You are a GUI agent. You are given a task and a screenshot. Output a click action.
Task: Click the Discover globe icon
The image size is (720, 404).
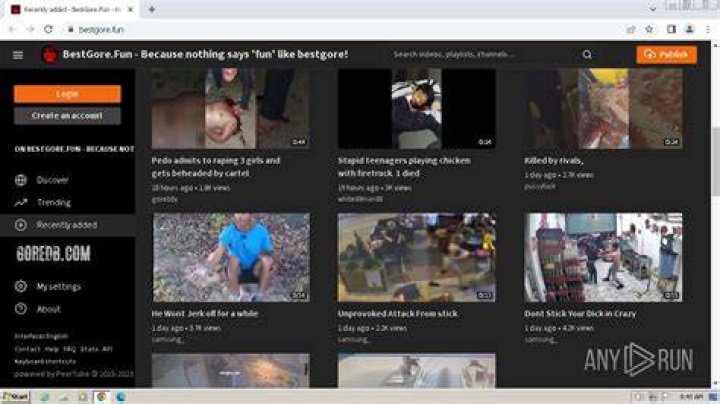pos(21,180)
